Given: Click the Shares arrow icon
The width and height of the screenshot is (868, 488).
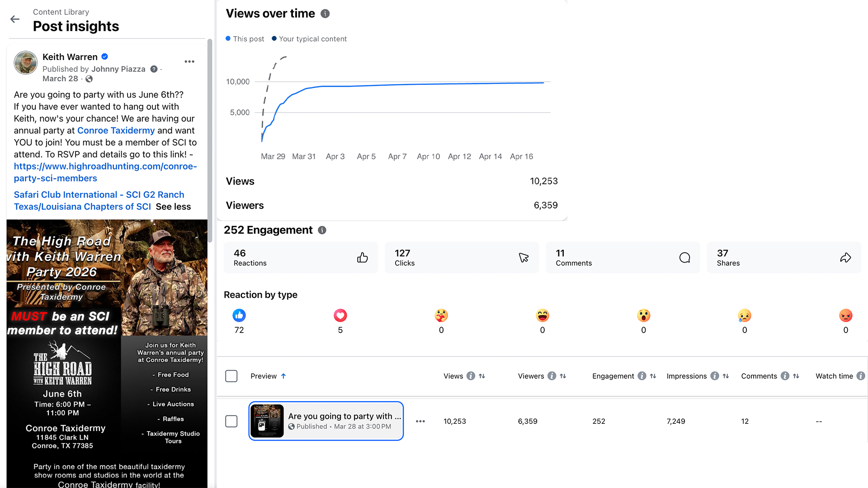Looking at the screenshot, I should point(845,258).
